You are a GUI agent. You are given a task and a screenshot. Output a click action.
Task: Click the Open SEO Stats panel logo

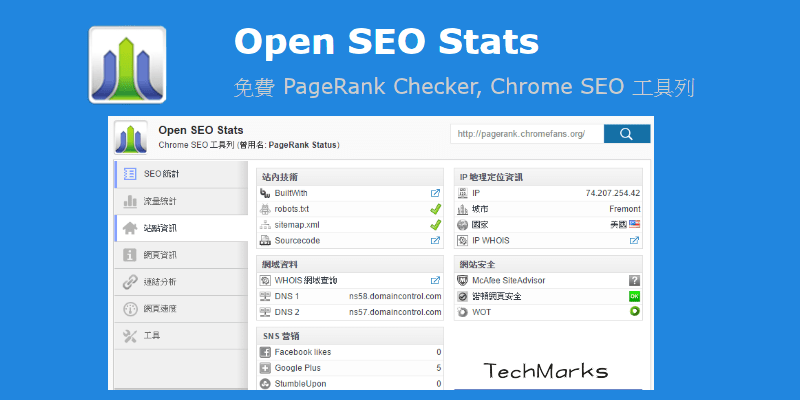coord(130,138)
